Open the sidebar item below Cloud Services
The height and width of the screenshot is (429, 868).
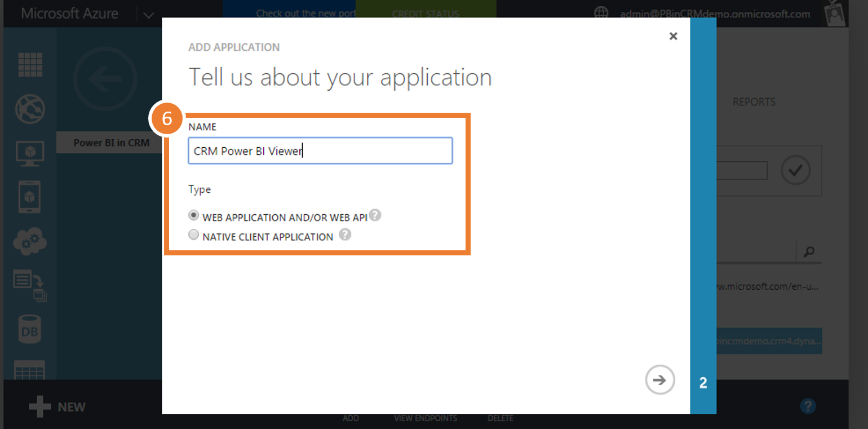(x=30, y=286)
